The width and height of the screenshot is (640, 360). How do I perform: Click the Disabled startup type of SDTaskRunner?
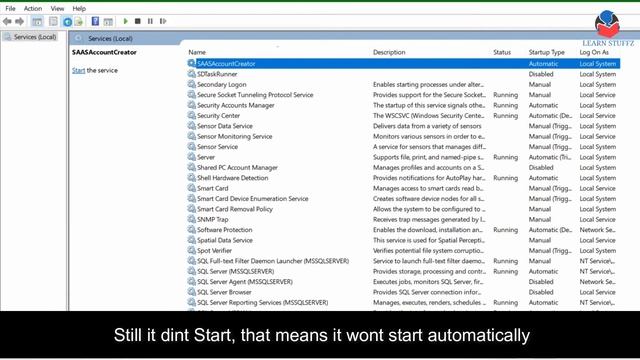[x=541, y=74]
